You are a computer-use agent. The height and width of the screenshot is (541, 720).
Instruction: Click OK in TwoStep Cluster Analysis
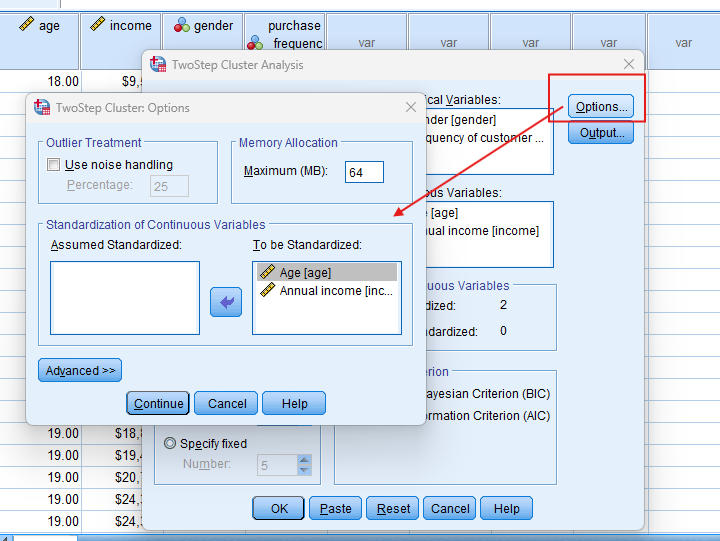pyautogui.click(x=279, y=508)
